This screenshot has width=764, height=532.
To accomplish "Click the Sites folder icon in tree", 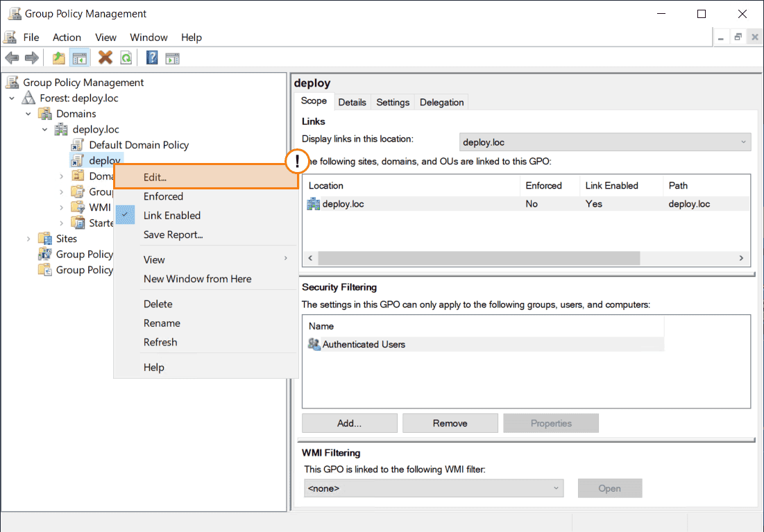I will pos(45,239).
